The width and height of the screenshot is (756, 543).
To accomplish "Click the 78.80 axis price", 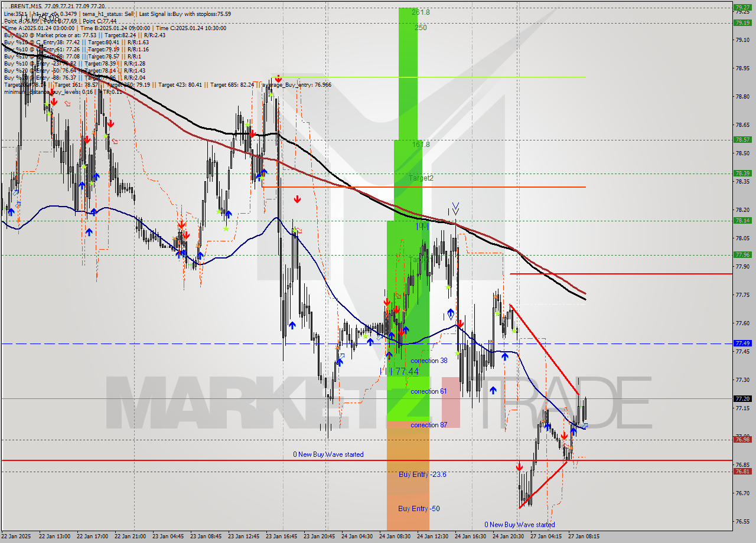I will (x=742, y=97).
